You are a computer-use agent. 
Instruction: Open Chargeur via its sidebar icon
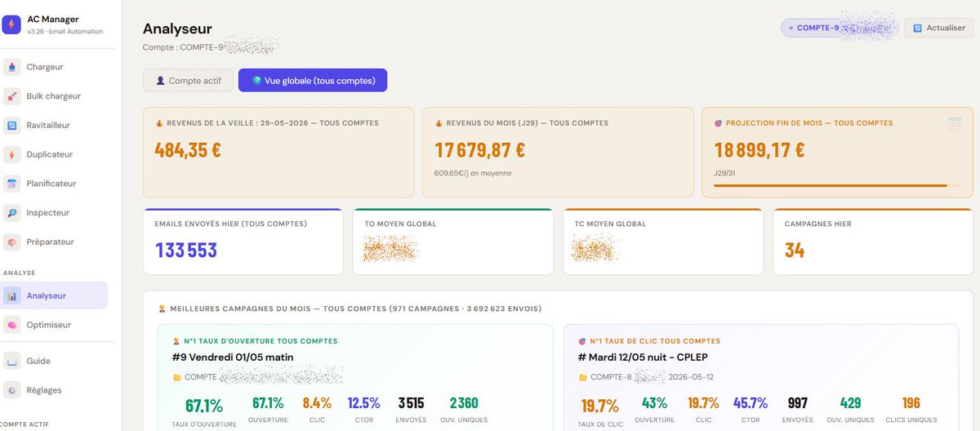[11, 67]
